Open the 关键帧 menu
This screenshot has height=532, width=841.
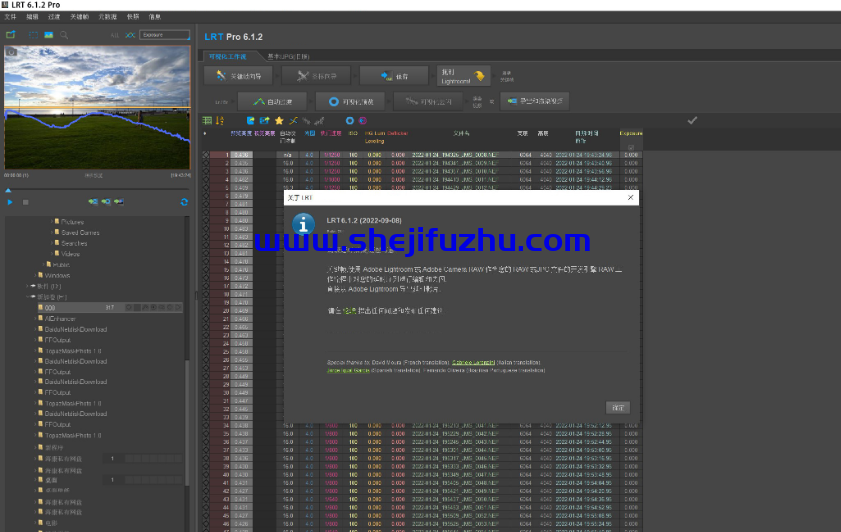pos(79,17)
